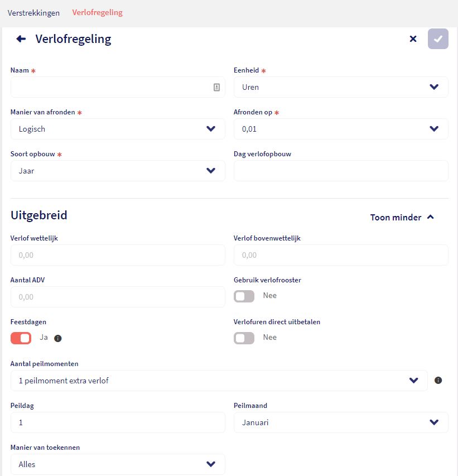Toggle the Feestdagen switch off
Viewport: 458px width, 476px height.
[x=21, y=338]
